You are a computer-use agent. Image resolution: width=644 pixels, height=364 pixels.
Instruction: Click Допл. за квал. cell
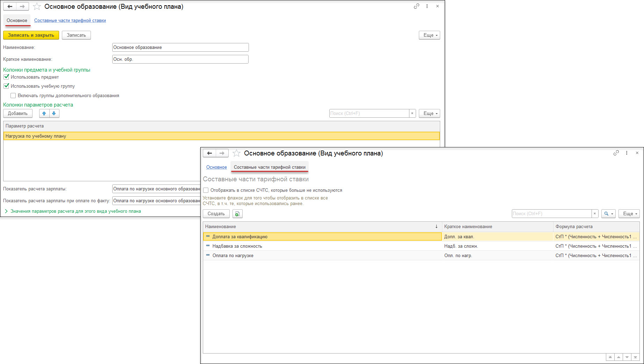click(x=498, y=236)
